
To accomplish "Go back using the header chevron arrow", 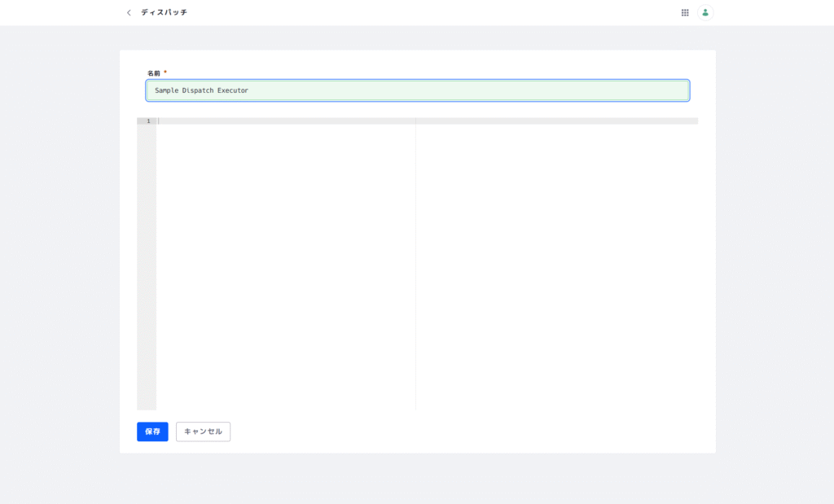I will coord(129,13).
